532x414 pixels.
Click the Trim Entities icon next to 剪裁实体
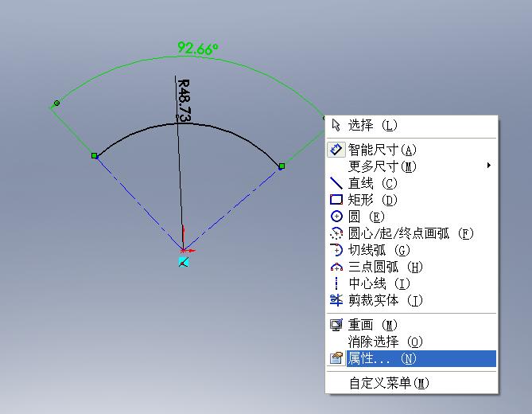pos(336,300)
